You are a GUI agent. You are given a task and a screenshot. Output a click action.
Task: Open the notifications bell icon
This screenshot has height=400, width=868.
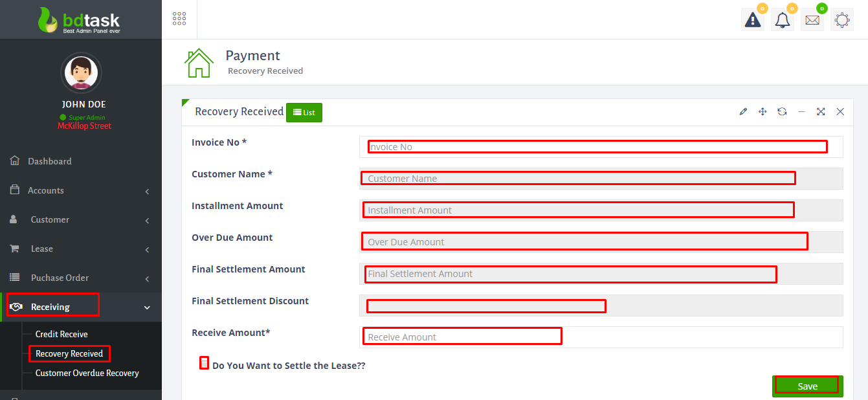[x=783, y=20]
